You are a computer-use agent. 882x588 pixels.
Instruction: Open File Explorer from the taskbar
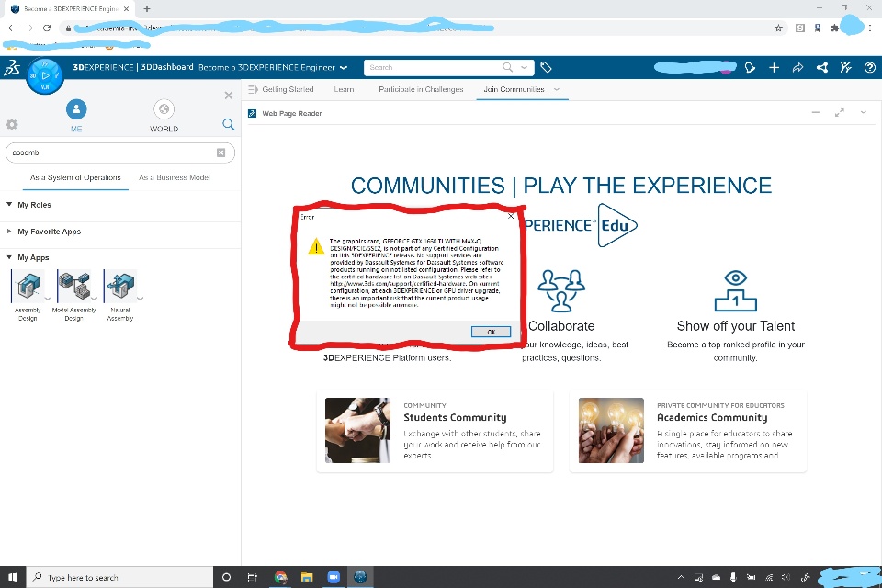[307, 577]
